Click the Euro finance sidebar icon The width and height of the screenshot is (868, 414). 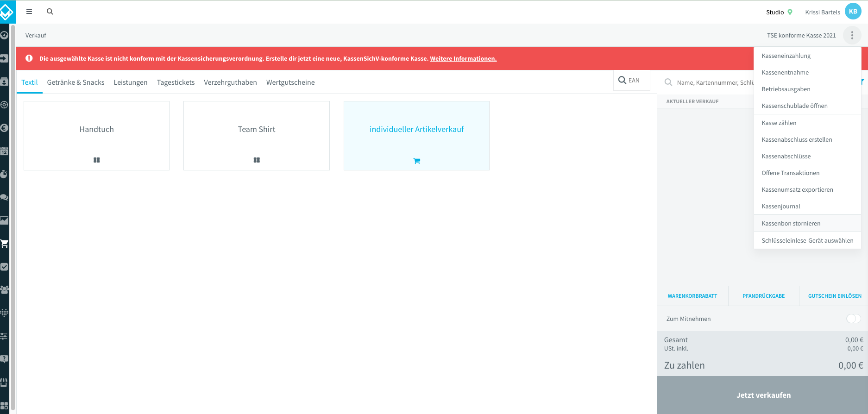pos(5,128)
